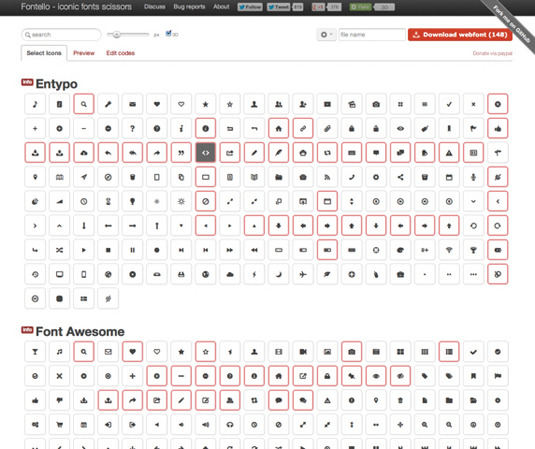Deselect the Entypo home icon
The height and width of the screenshot is (449, 535).
(278, 128)
